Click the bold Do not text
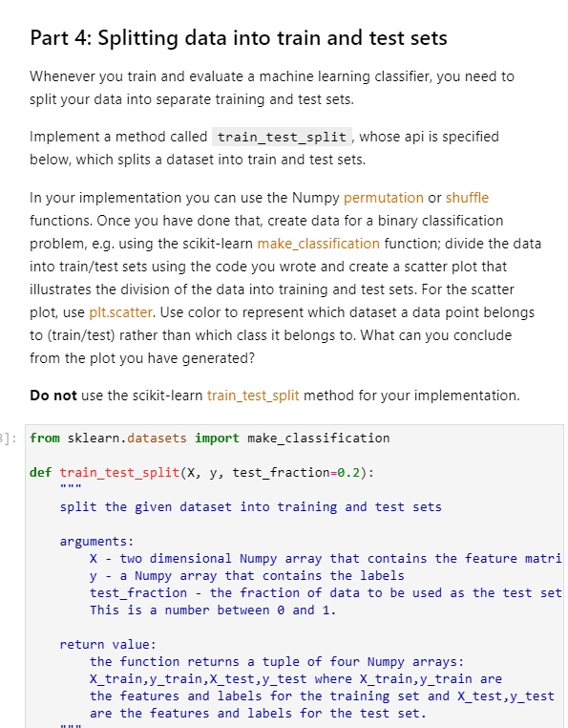 [x=53, y=396]
